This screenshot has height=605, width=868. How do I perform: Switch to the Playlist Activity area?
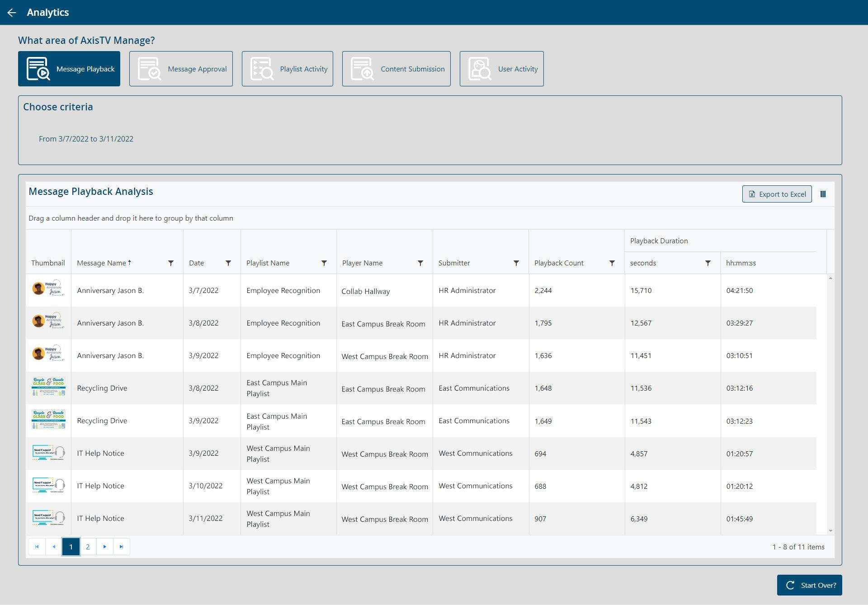pos(288,69)
